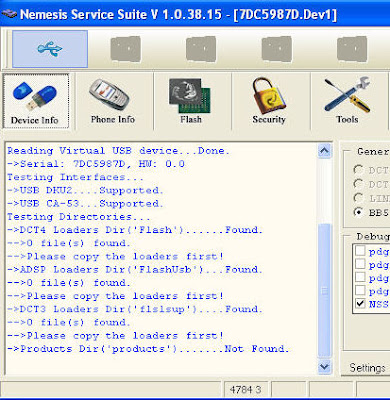This screenshot has height=400, width=390.
Task: Click log line 'Testing Directories...'
Action: click(x=79, y=217)
